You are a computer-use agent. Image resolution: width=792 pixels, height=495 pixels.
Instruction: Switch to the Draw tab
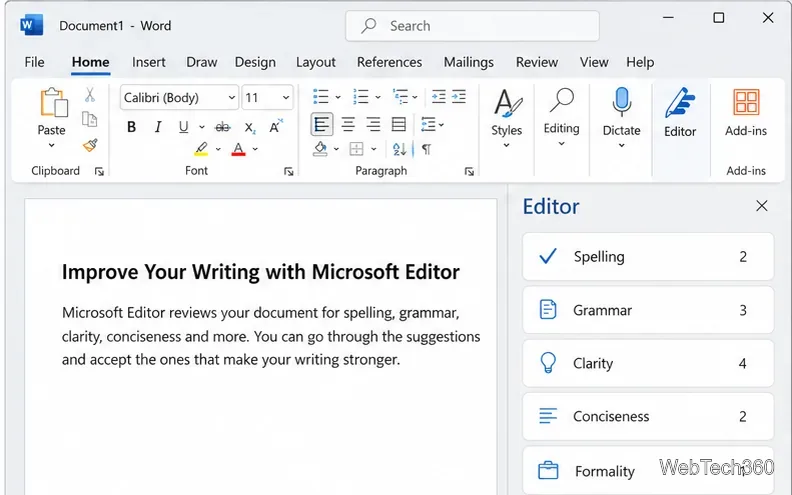coord(202,62)
